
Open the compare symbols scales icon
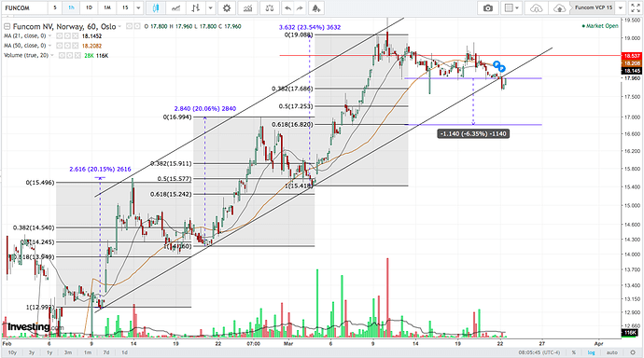point(270,7)
